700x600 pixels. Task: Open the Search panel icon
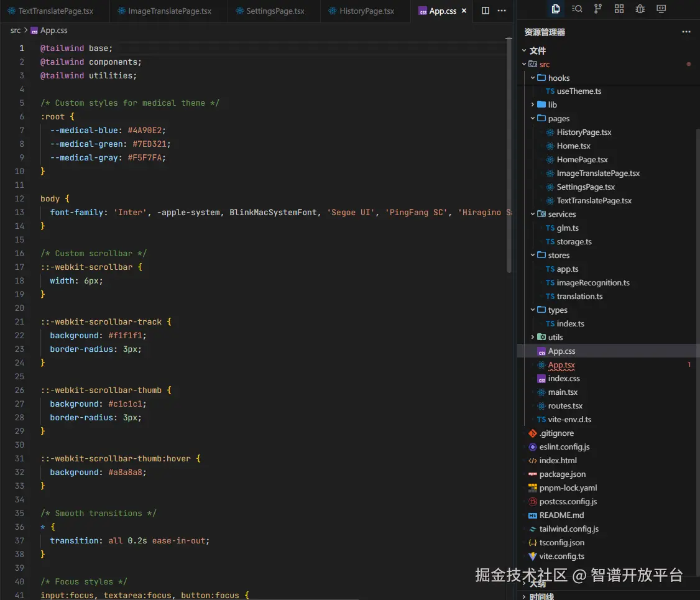point(577,9)
